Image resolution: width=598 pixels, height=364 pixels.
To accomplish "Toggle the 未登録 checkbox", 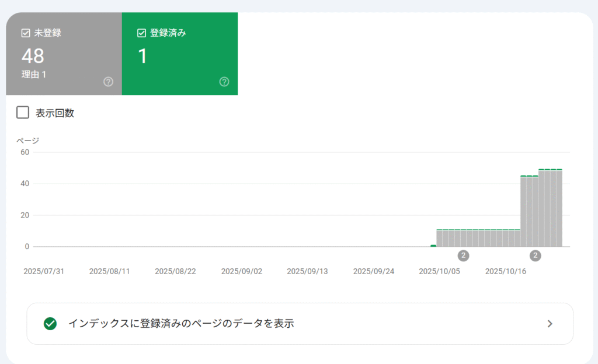I will [x=26, y=33].
